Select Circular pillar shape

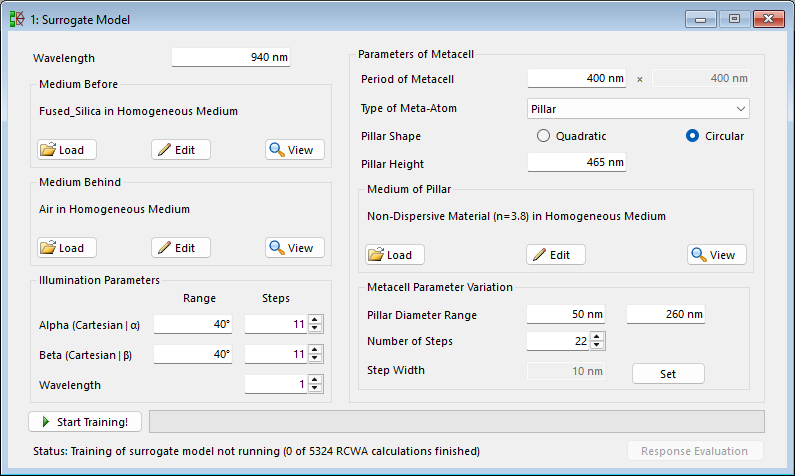point(692,136)
